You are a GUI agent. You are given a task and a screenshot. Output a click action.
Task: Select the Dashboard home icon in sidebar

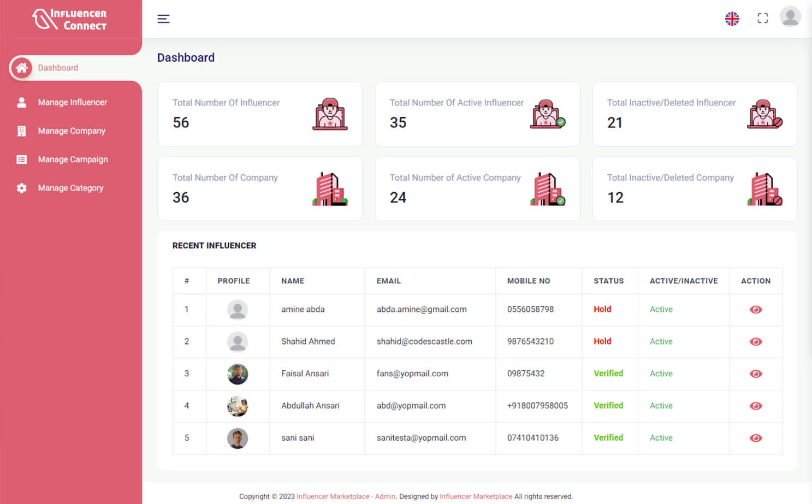21,68
